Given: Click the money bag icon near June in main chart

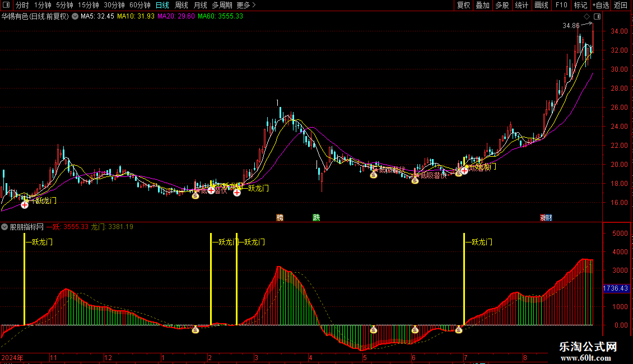Looking at the screenshot, I should click(415, 180).
